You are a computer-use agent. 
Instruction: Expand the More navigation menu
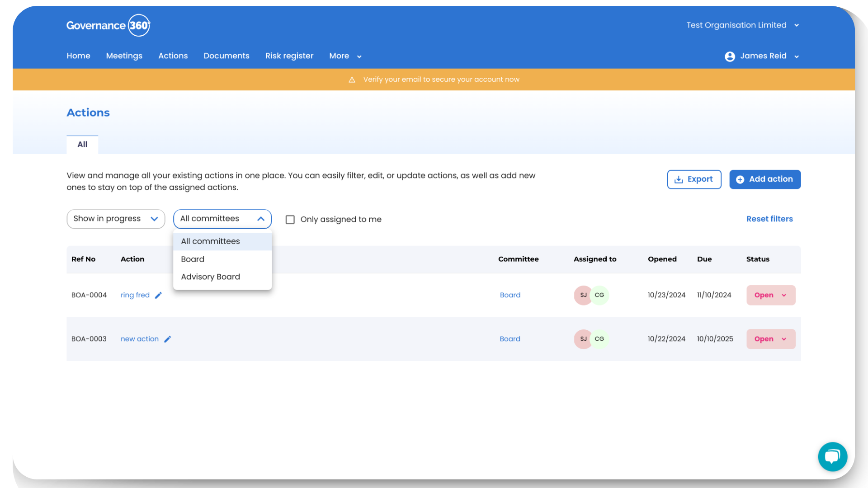(345, 56)
